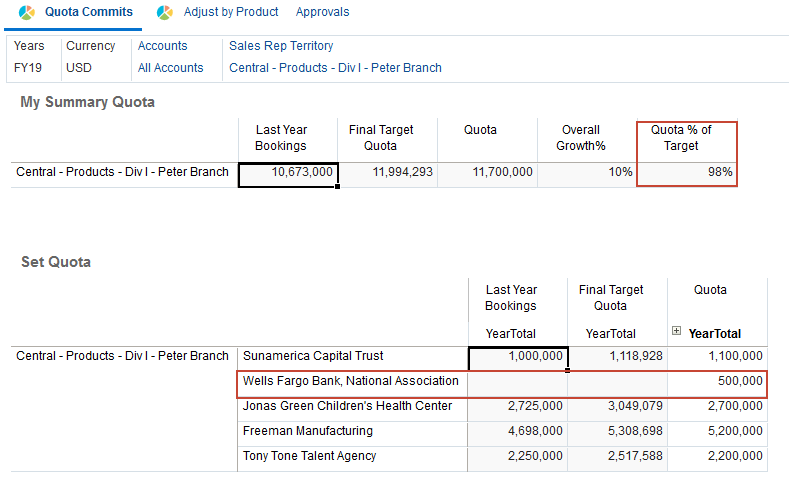This screenshot has height=481, width=789.
Task: Click the Adjust by Product pie icon
Action: click(x=165, y=13)
